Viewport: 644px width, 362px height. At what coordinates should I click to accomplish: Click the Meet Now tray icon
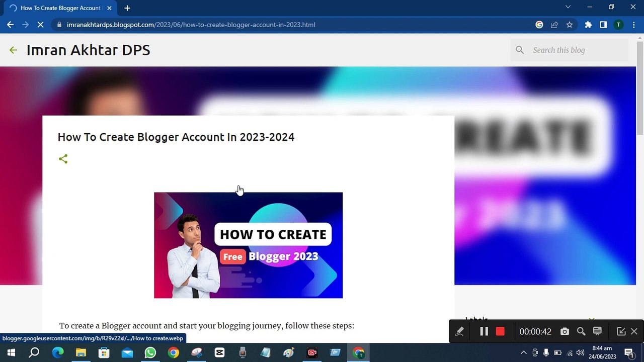coord(535,352)
